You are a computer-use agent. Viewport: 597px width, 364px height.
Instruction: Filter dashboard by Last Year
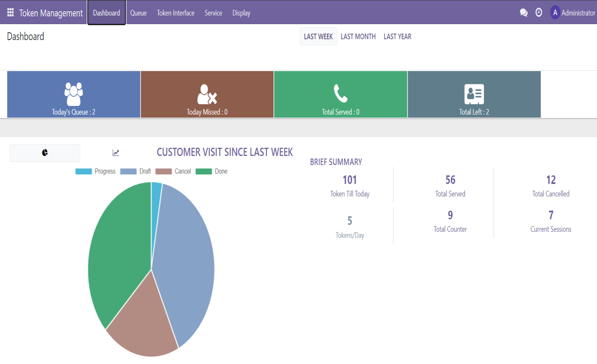397,37
